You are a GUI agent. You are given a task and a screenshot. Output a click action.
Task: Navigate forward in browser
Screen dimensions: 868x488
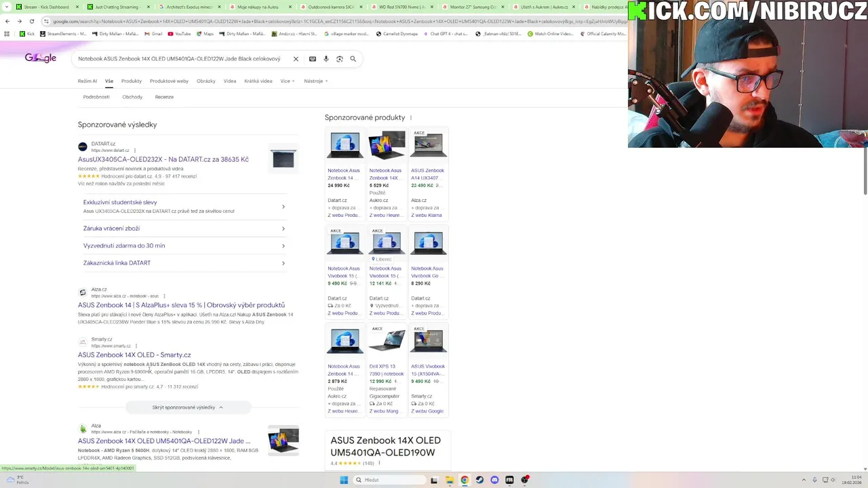pyautogui.click(x=19, y=21)
